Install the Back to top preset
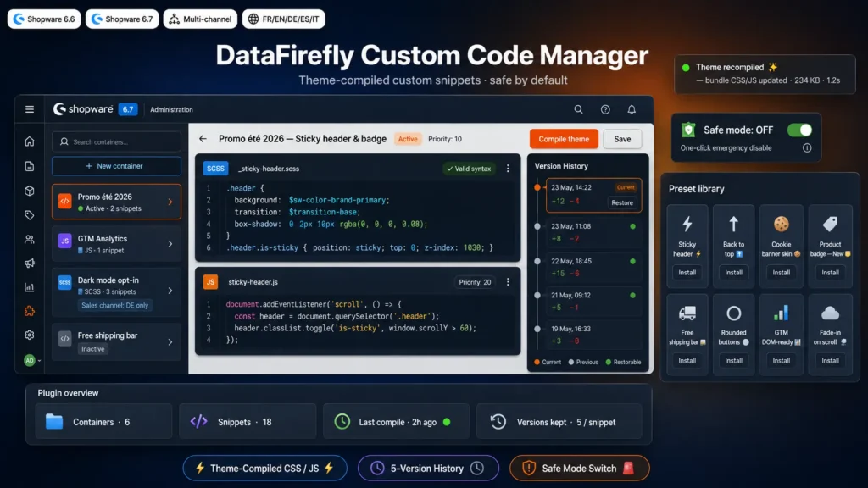Image resolution: width=868 pixels, height=488 pixels. (733, 272)
